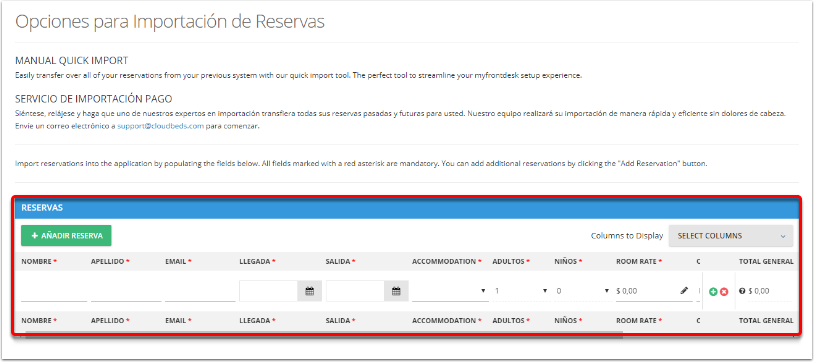Click the bottom ROOM RATE footer header

point(639,320)
